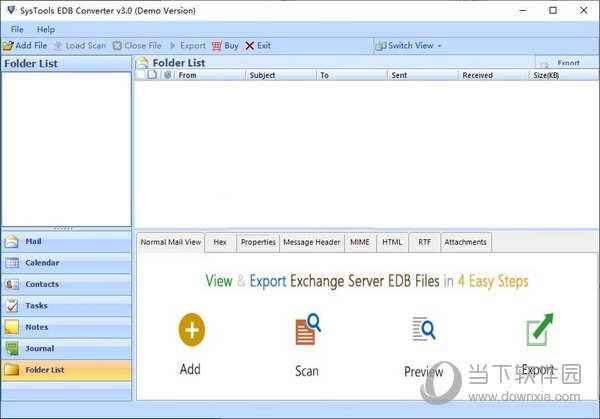This screenshot has height=419, width=600.
Task: Click the document icon column header
Action: (x=152, y=75)
